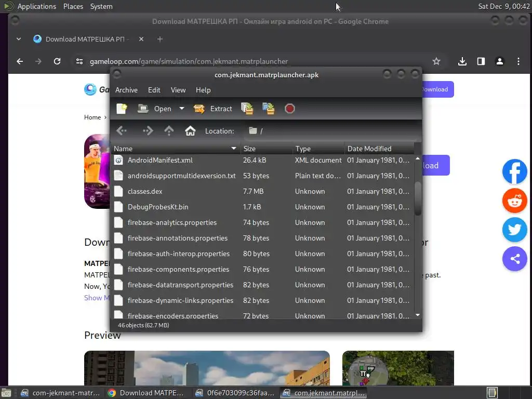The width and height of the screenshot is (532, 399).
Task: Go up one level in archive
Action: pos(169,130)
